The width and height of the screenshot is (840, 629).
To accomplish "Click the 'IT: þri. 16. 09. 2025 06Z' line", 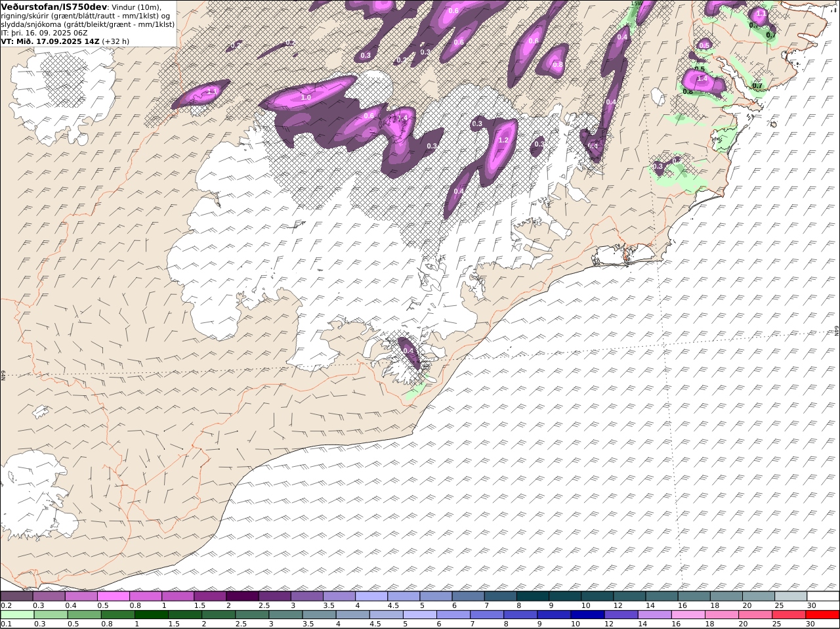I will point(44,32).
